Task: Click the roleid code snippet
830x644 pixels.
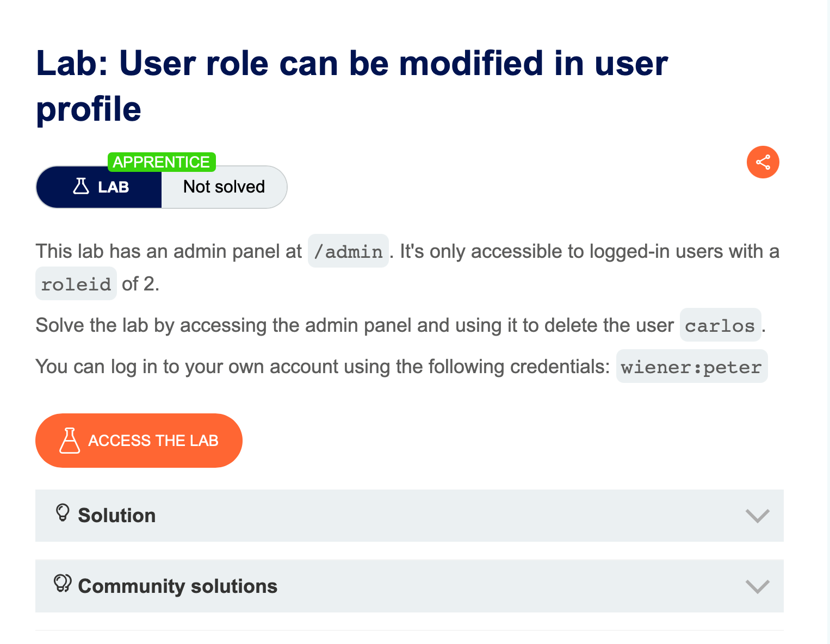Action: (76, 284)
